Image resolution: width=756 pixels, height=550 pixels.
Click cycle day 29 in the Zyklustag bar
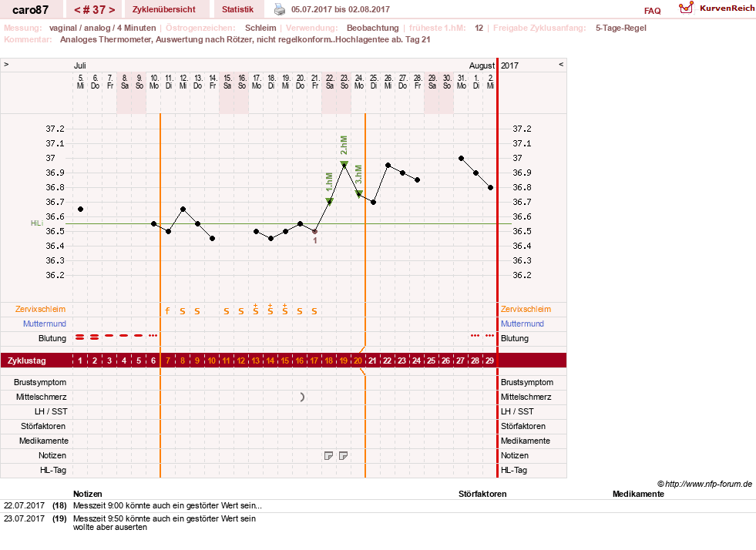point(490,361)
